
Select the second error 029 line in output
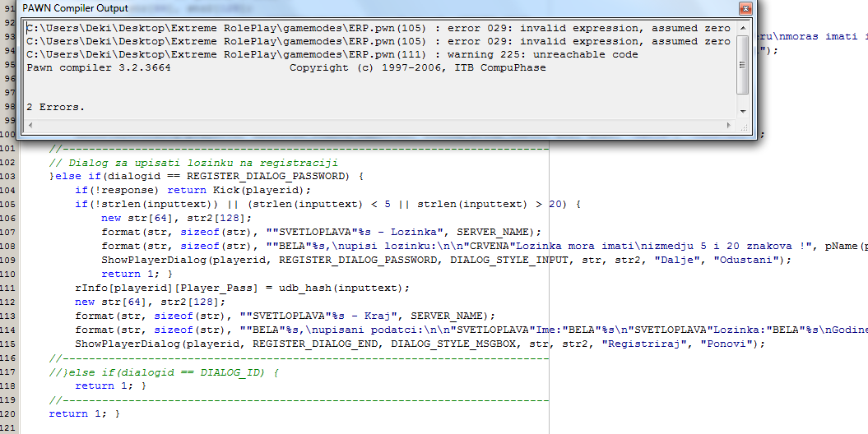[378, 42]
